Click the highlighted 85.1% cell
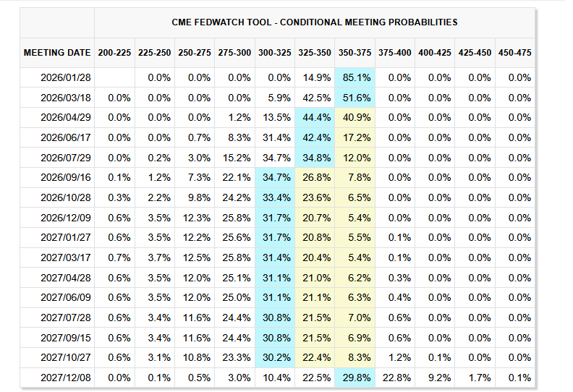Screen dimensions: 573x392 coord(355,77)
